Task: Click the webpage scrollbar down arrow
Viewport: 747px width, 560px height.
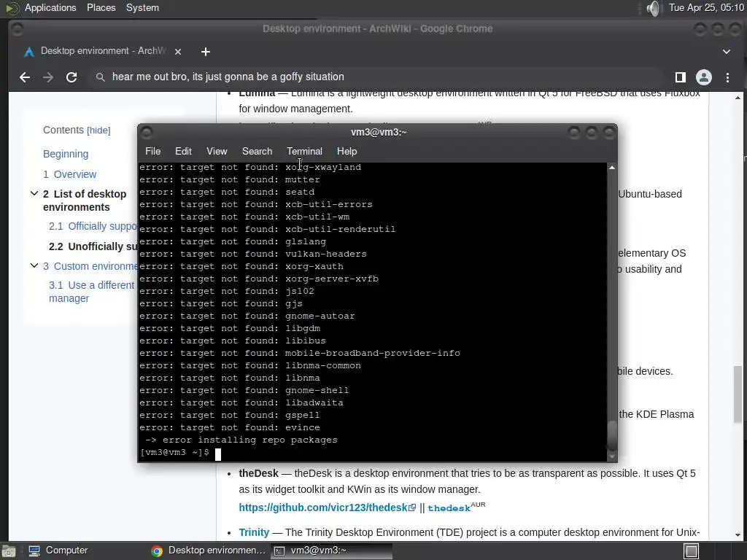Action: [738, 535]
